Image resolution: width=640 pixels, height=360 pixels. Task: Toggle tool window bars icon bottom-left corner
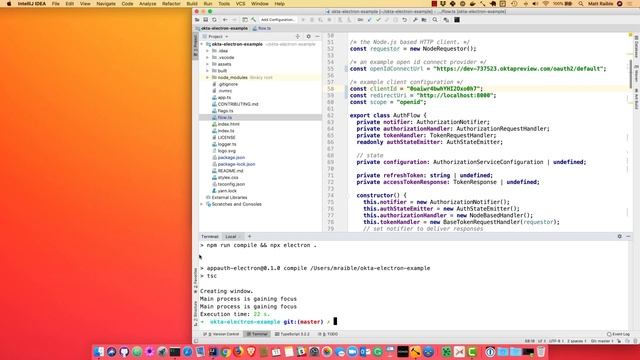[196, 341]
